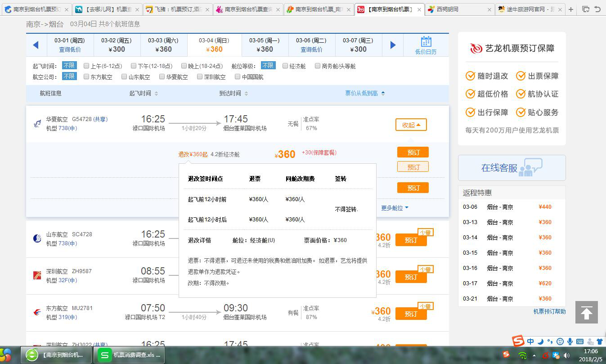Click the back-to-top arrow icon

(586, 311)
